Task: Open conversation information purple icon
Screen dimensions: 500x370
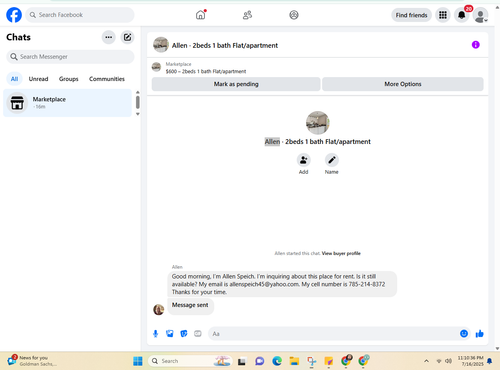Action: pyautogui.click(x=475, y=45)
